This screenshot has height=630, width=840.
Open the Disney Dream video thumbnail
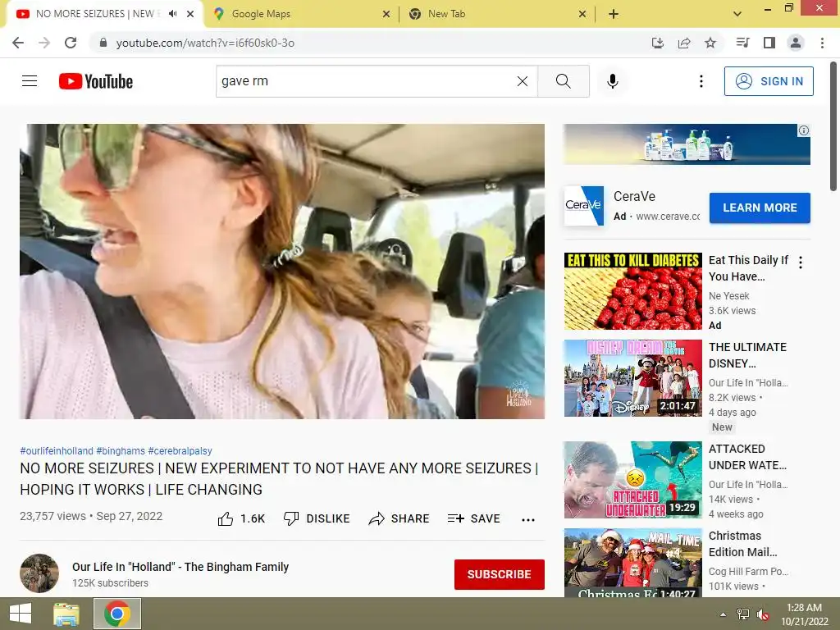(632, 378)
